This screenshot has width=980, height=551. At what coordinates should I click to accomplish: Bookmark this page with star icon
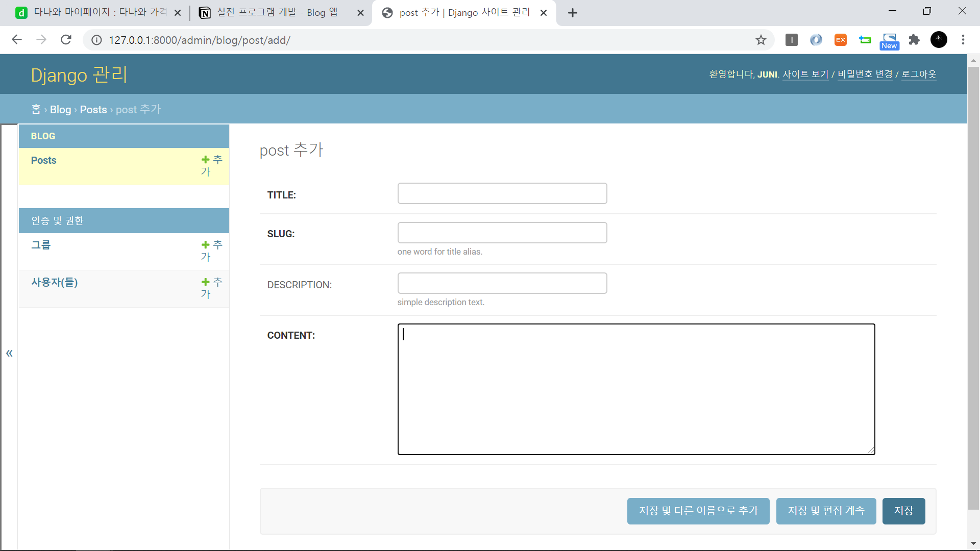point(761,40)
